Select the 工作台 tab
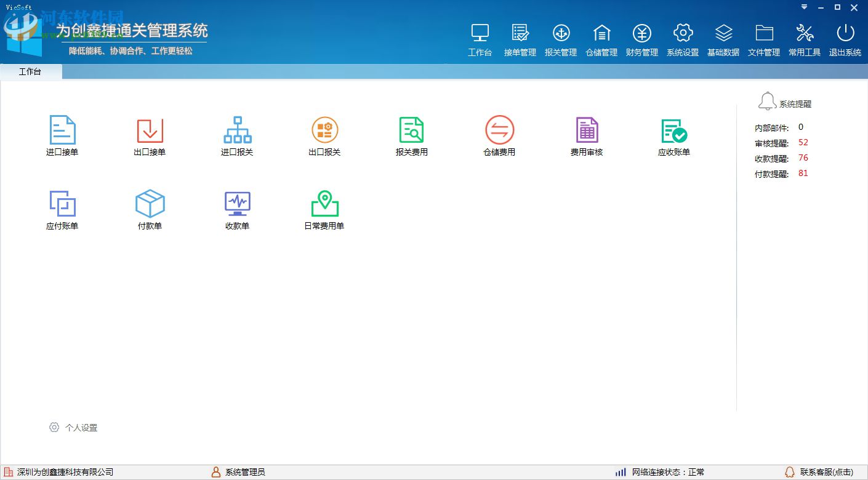Image resolution: width=868 pixels, height=480 pixels. (30, 72)
